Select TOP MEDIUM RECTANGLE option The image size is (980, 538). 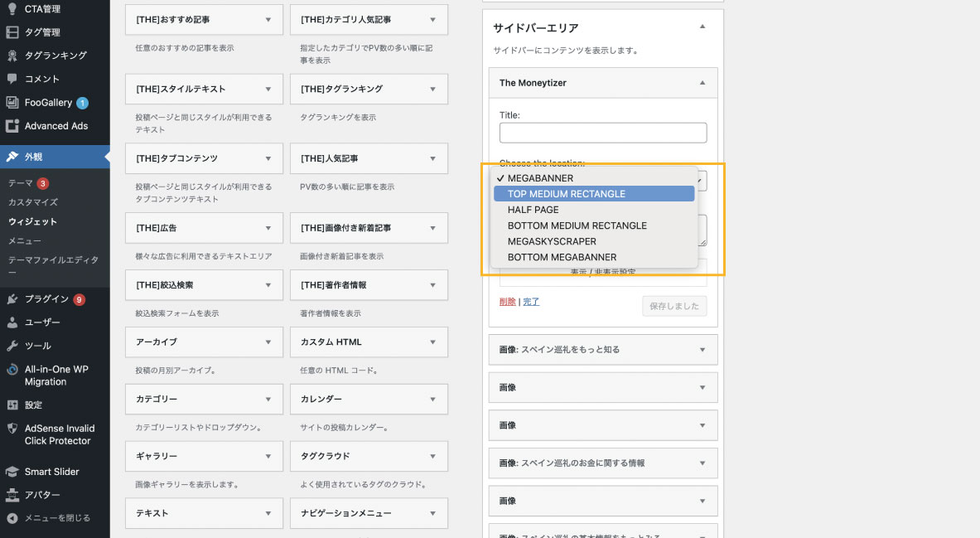tap(594, 194)
